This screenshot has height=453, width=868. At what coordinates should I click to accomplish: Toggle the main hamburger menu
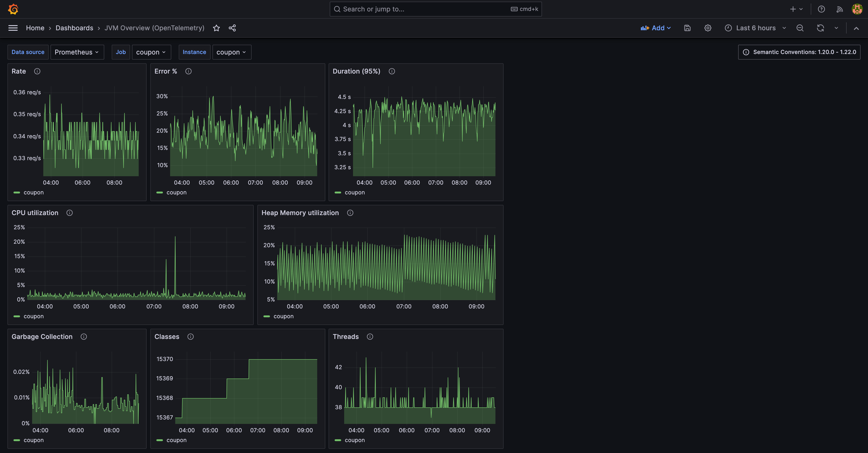pos(13,28)
